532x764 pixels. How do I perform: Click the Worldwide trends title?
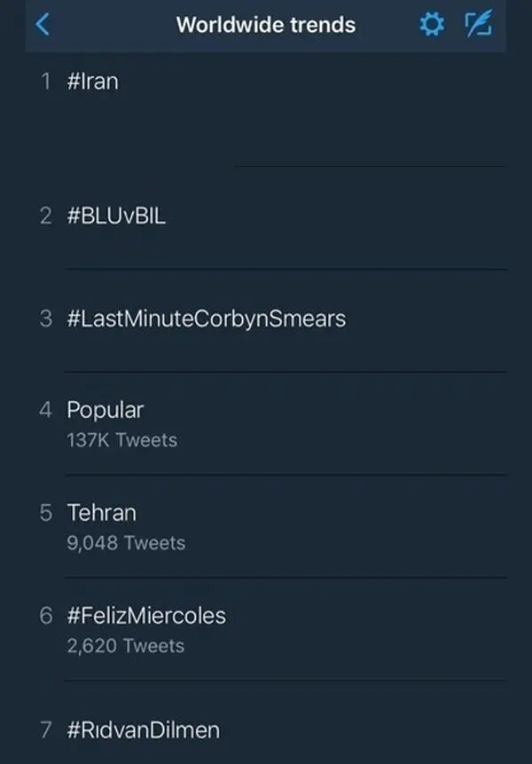pyautogui.click(x=266, y=25)
